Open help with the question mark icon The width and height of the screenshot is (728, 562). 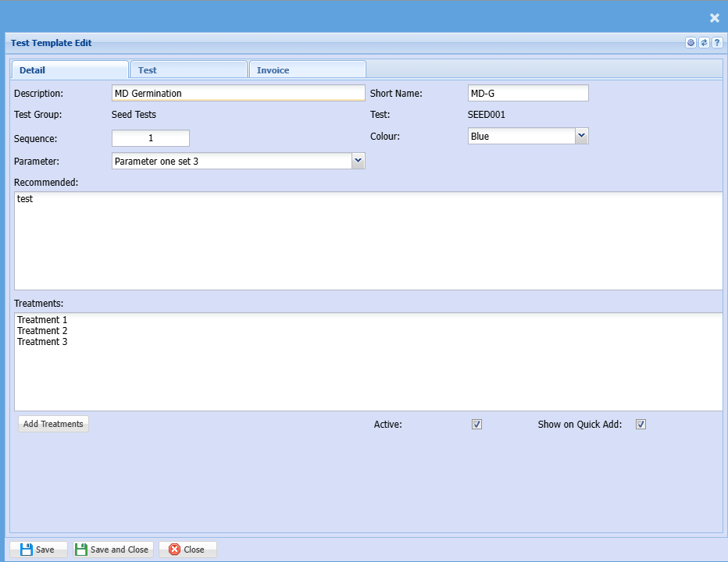pyautogui.click(x=716, y=43)
